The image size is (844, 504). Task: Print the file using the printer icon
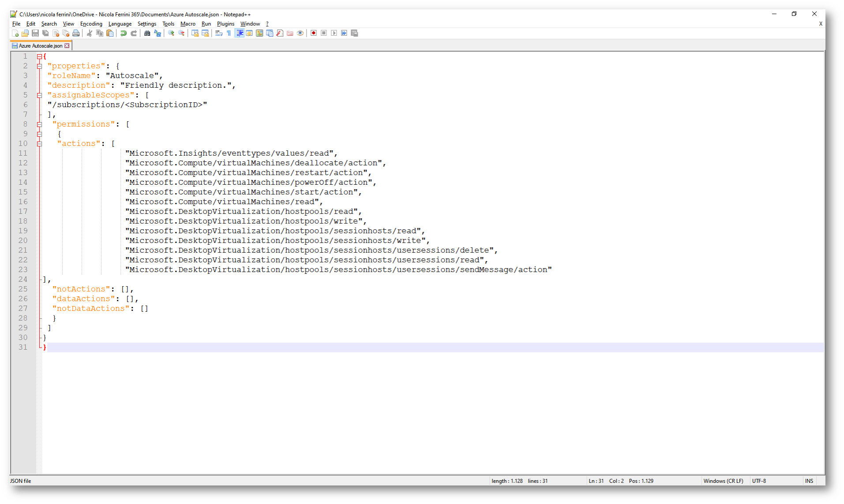tap(76, 33)
